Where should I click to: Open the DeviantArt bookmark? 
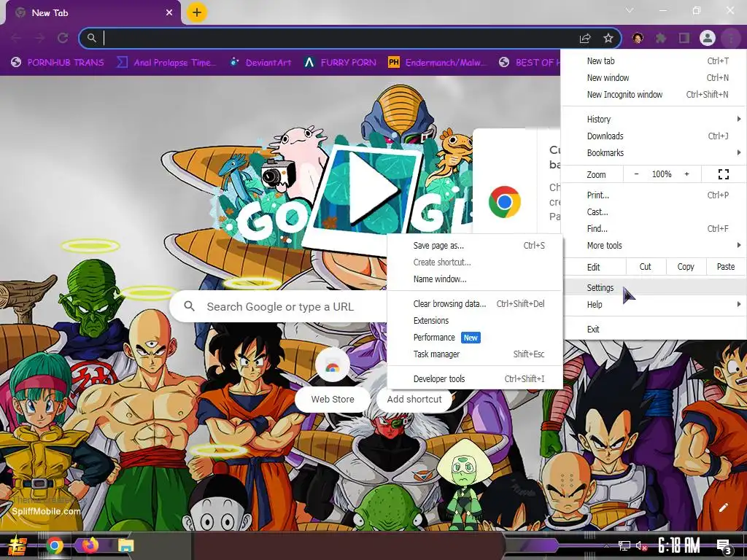click(x=260, y=63)
